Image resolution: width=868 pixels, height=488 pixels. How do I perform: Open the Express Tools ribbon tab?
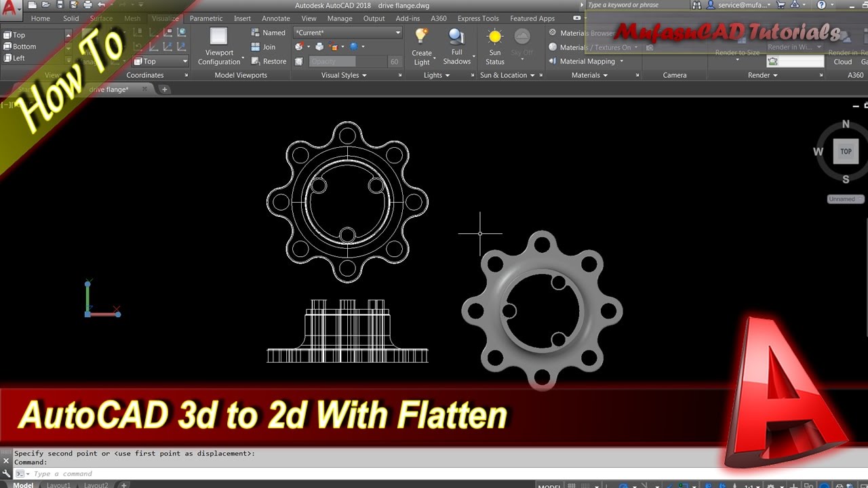478,18
